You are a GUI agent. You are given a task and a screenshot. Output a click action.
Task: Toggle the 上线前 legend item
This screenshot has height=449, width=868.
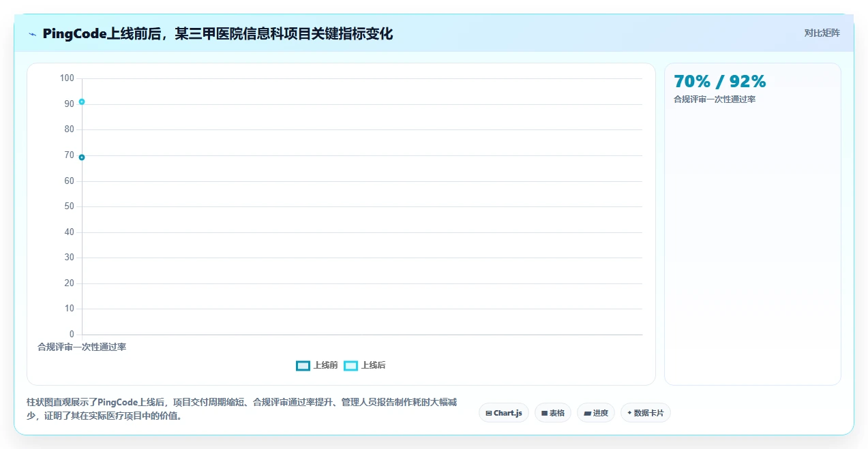pyautogui.click(x=317, y=365)
